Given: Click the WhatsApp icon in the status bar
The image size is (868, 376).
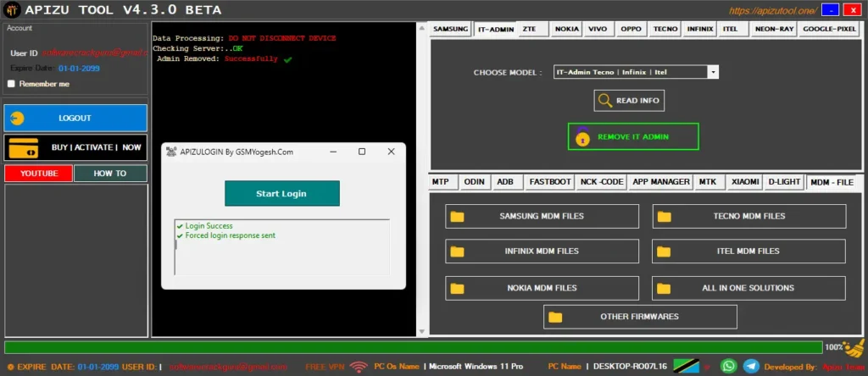Looking at the screenshot, I should [x=728, y=367].
